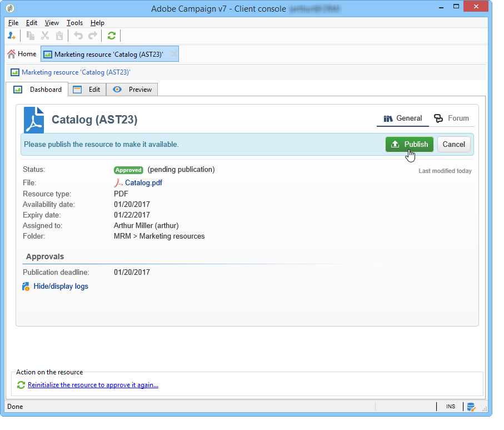Screen dimensions: 504x430
Task: Switch to the Edit tab
Action: 87,90
